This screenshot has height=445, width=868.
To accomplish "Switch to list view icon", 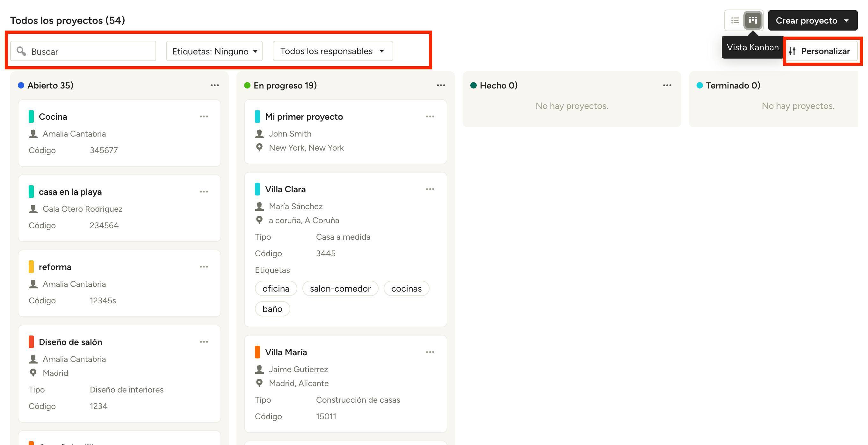I will (735, 21).
